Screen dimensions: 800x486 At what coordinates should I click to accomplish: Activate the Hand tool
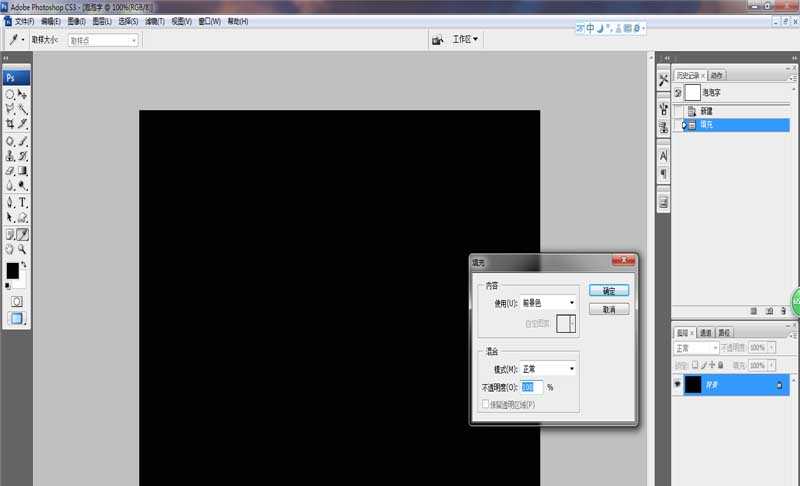10,248
